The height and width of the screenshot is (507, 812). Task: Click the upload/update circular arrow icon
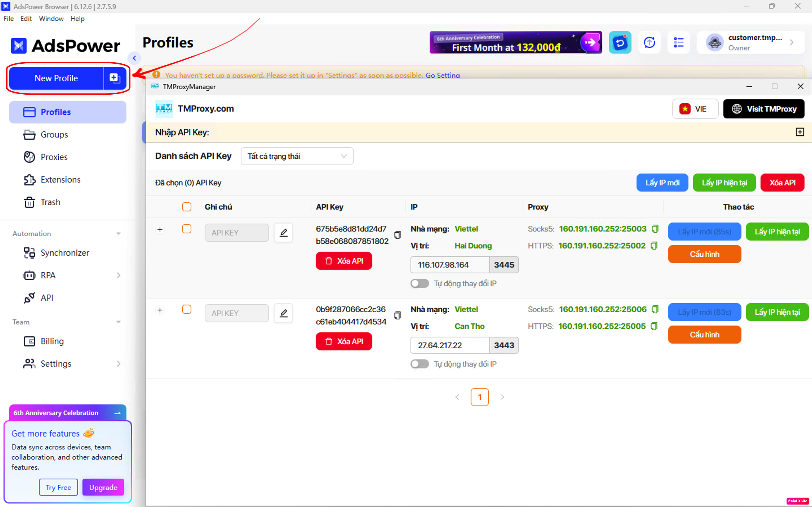(649, 43)
